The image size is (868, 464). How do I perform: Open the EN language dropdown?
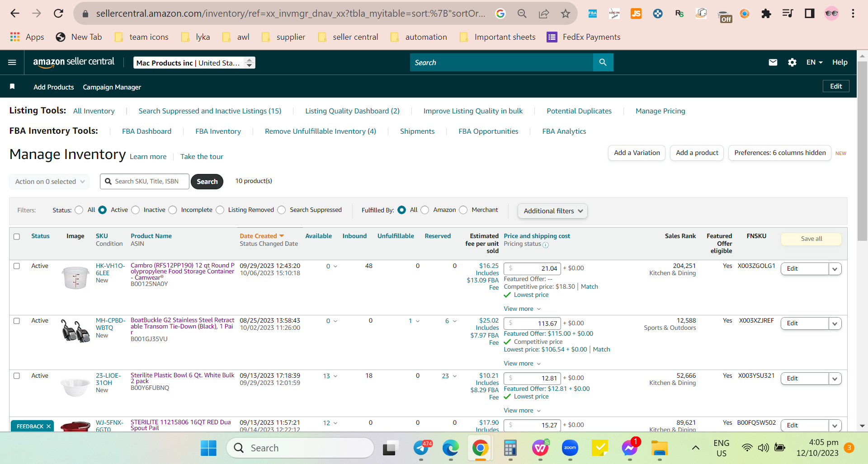click(815, 62)
